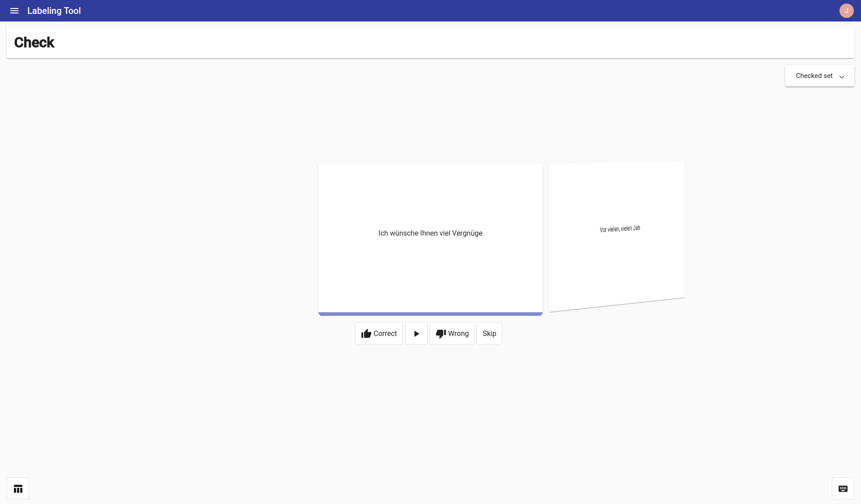Open the table view icon bottom left
Viewport: 861px width, 504px height.
[18, 488]
